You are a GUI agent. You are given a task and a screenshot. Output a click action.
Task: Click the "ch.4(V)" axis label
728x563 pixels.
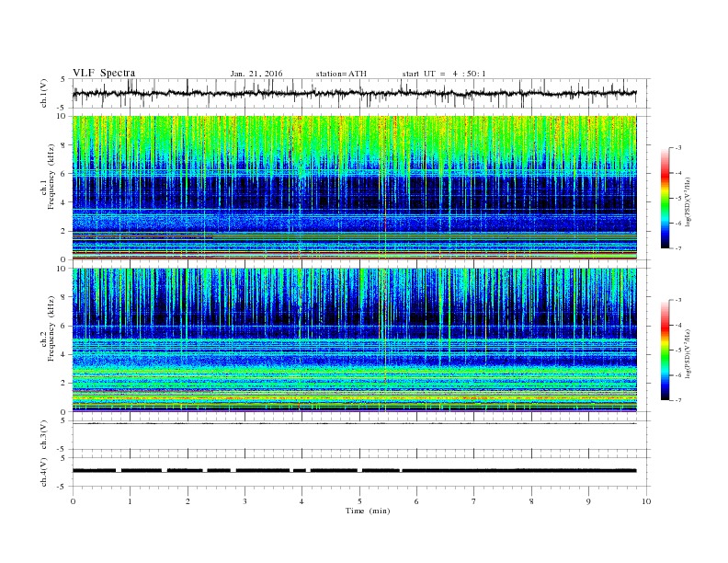[43, 472]
